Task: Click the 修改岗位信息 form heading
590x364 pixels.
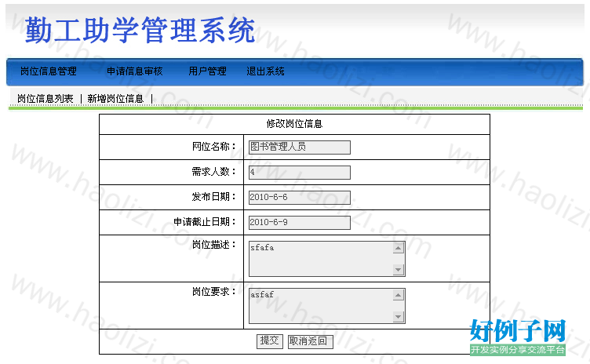Action: (294, 124)
